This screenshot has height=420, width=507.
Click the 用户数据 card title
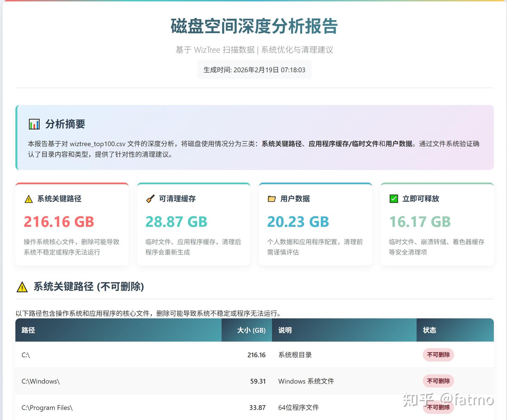pos(295,199)
